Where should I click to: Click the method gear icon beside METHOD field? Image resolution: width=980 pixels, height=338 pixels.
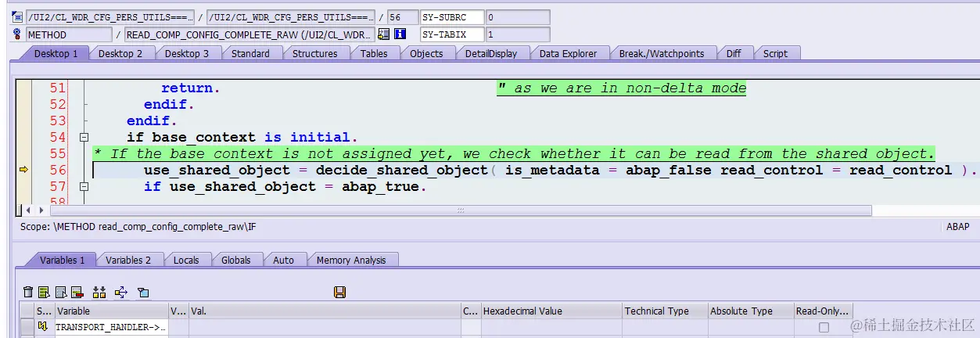tap(18, 34)
